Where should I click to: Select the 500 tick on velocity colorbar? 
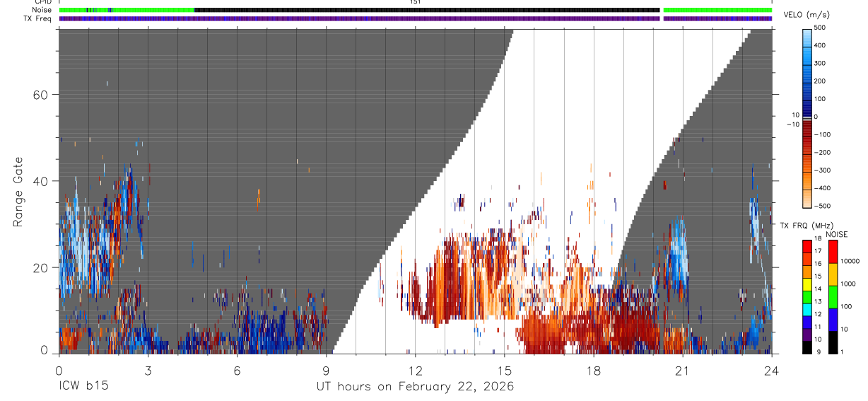(x=821, y=28)
